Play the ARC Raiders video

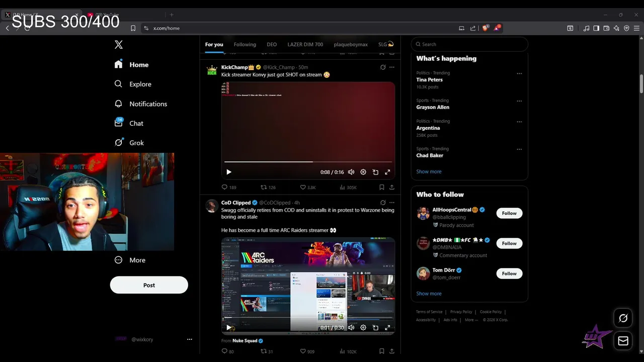[228, 327]
